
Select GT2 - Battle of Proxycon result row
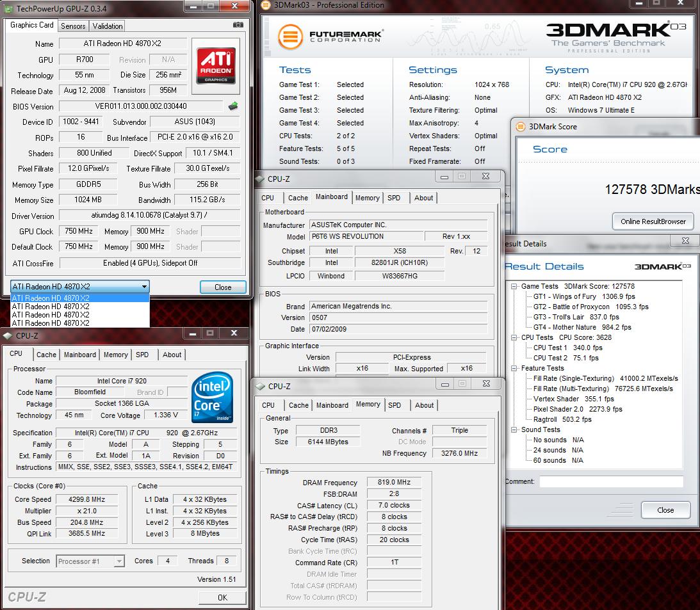(x=590, y=307)
